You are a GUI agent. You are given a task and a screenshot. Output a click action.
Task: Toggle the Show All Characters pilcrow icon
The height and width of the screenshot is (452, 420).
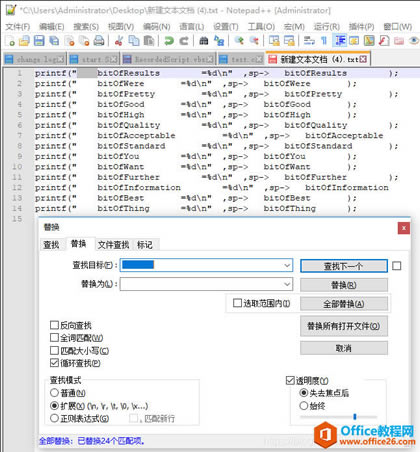pyautogui.click(x=324, y=41)
